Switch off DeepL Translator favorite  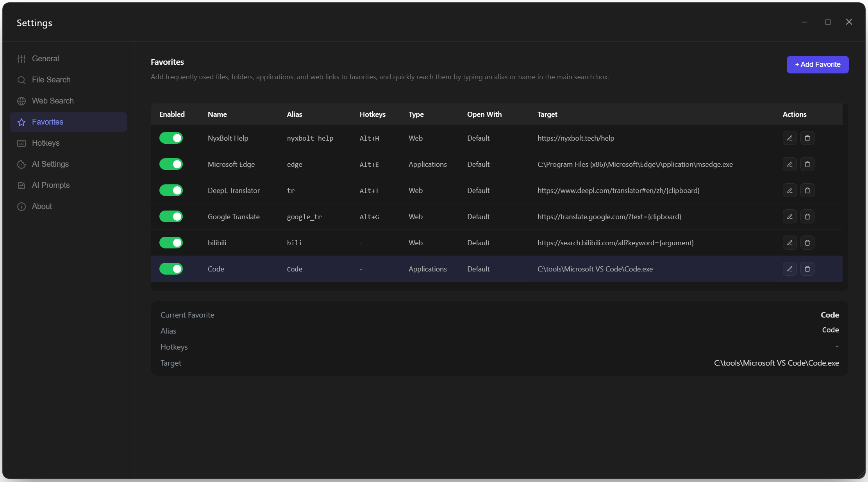click(171, 191)
